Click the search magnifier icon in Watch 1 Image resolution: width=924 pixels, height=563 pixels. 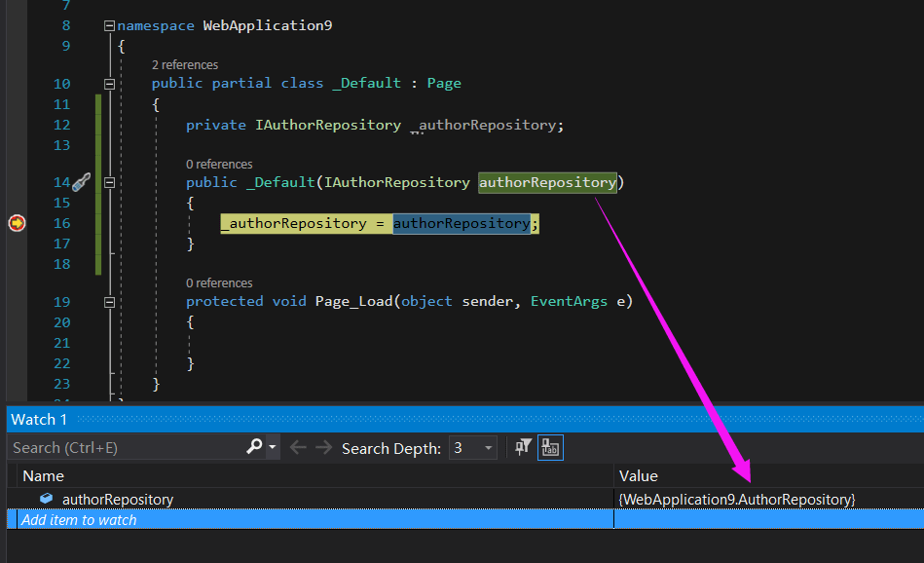pyautogui.click(x=254, y=447)
